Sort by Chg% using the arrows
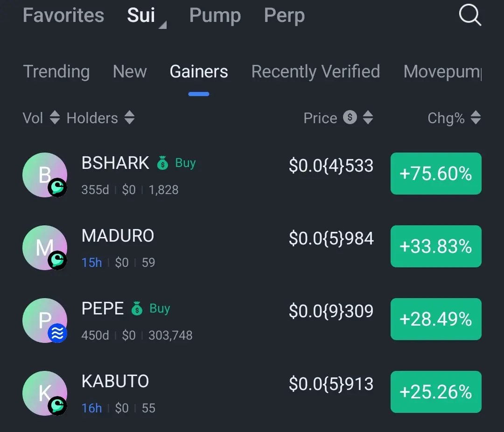The width and height of the screenshot is (504, 432). 476,117
